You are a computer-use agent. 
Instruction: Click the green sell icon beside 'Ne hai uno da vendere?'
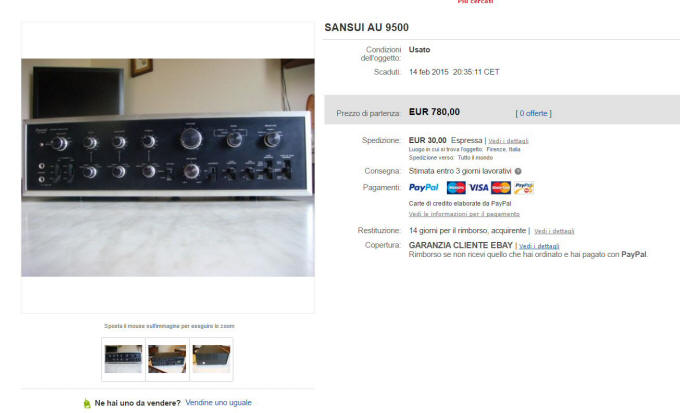tap(87, 403)
